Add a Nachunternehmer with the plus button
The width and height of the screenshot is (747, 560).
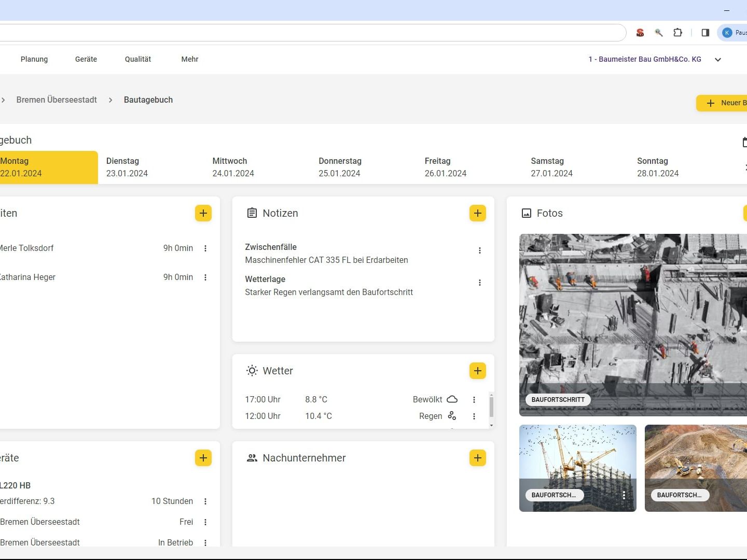[x=478, y=458]
